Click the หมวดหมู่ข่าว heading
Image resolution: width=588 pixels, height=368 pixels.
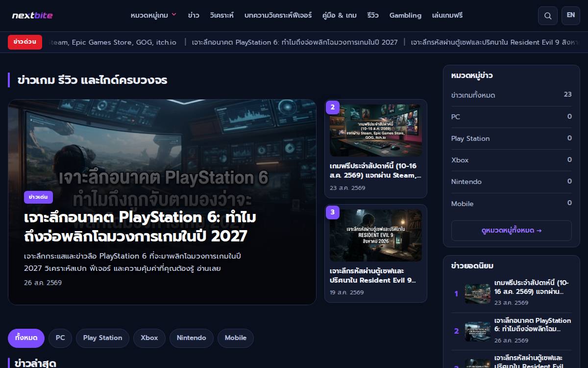coord(472,76)
